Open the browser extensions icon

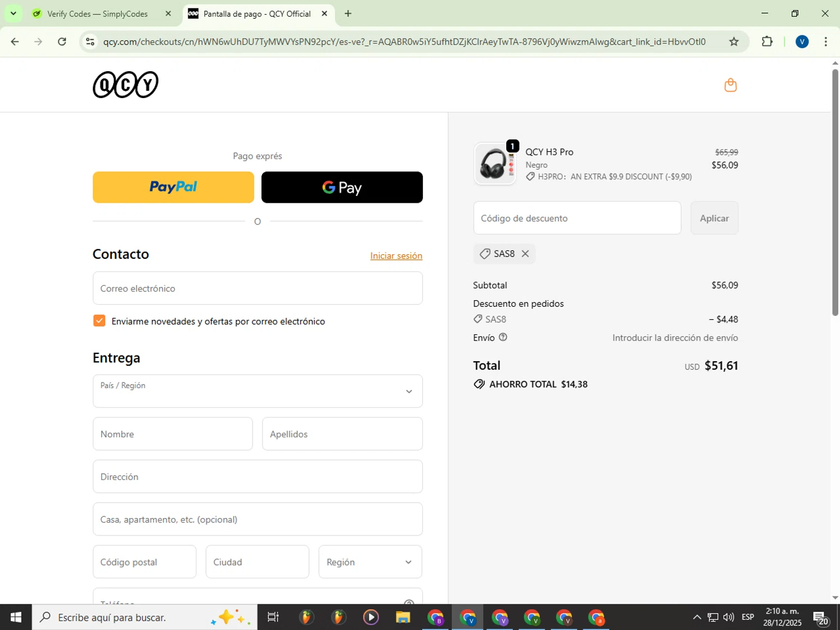pos(767,41)
